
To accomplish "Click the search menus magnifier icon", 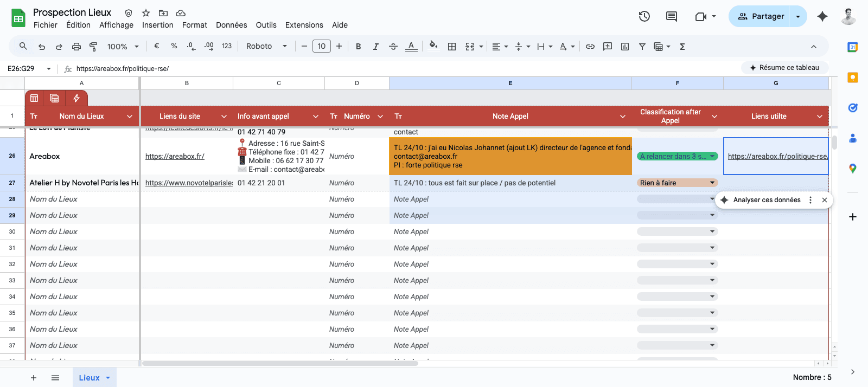I will click(23, 47).
